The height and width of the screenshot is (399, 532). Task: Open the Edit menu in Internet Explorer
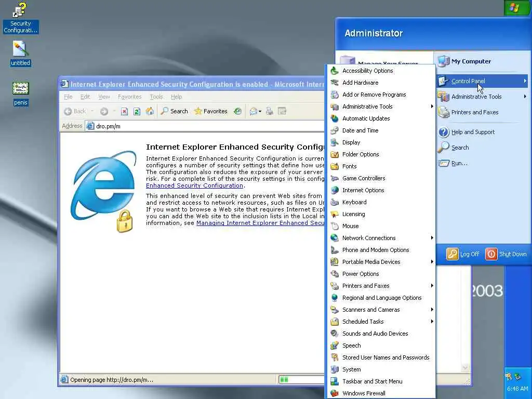85,97
